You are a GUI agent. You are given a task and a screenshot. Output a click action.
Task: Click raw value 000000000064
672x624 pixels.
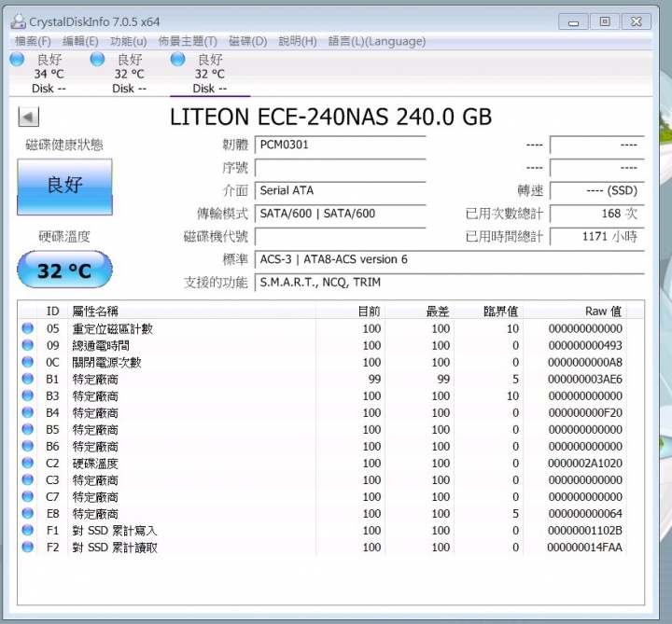[x=585, y=514]
